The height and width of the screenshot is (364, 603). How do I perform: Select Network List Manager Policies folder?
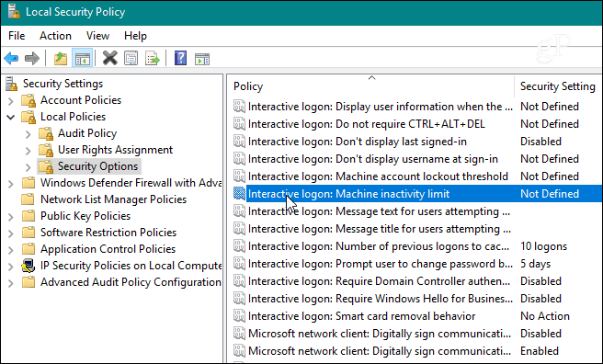tap(113, 199)
